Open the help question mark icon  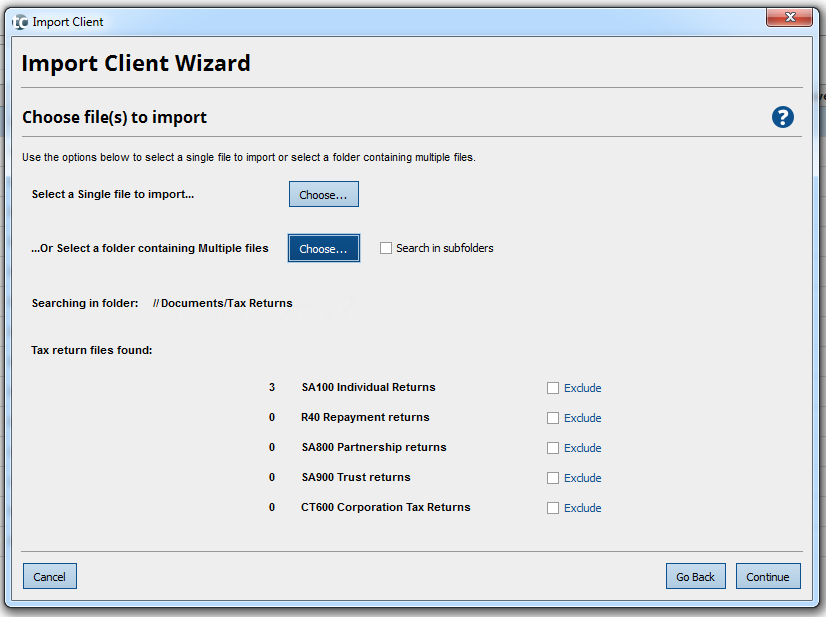pyautogui.click(x=782, y=117)
